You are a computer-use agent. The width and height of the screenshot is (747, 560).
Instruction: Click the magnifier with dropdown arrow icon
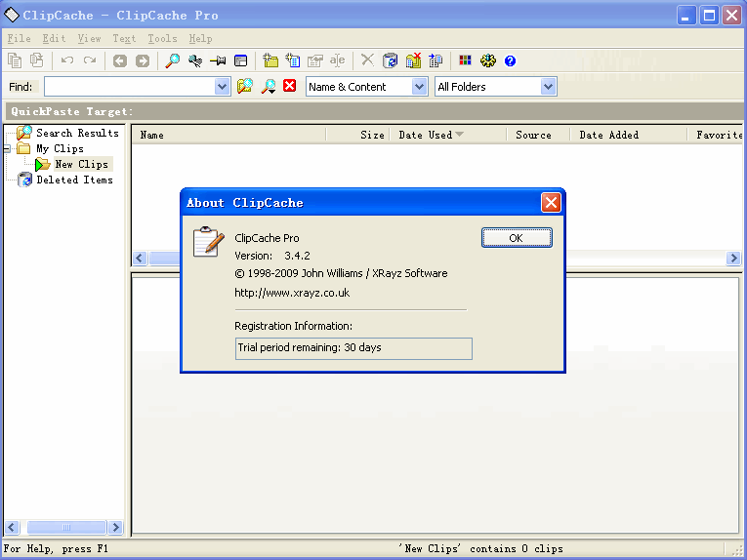click(269, 86)
